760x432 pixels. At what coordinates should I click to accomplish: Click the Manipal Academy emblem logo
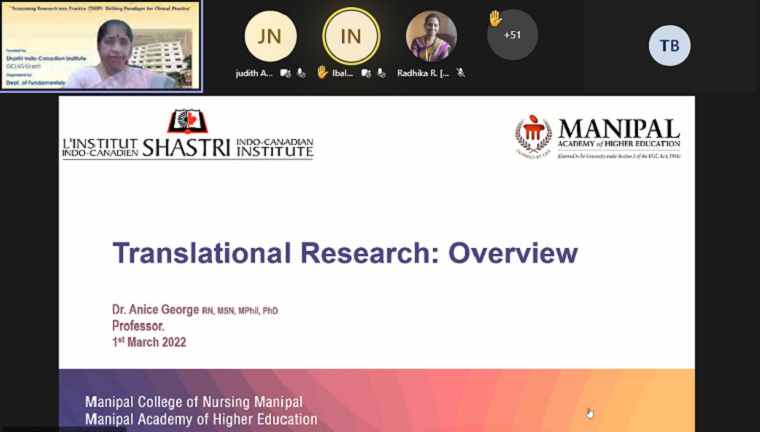[x=533, y=136]
